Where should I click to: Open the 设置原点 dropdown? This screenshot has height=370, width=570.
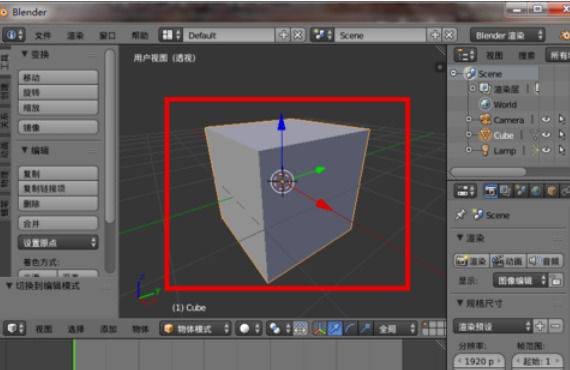(x=58, y=242)
